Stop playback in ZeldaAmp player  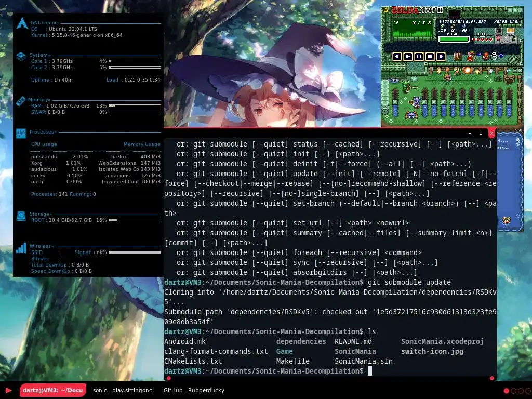pyautogui.click(x=430, y=56)
